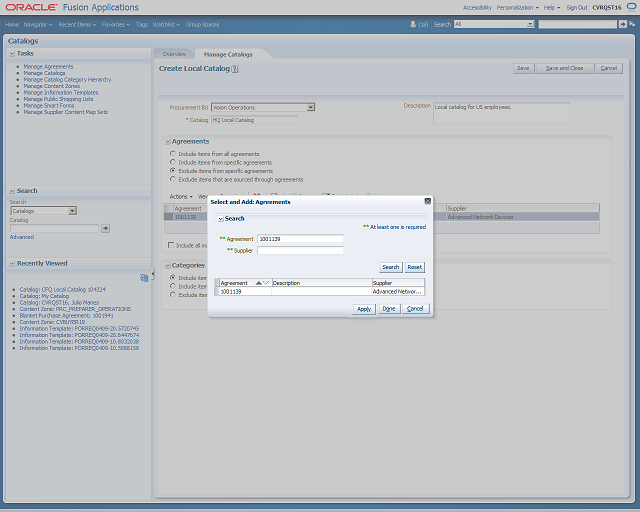Collapse the Search section in the dialog
The width and height of the screenshot is (640, 512).
220,219
